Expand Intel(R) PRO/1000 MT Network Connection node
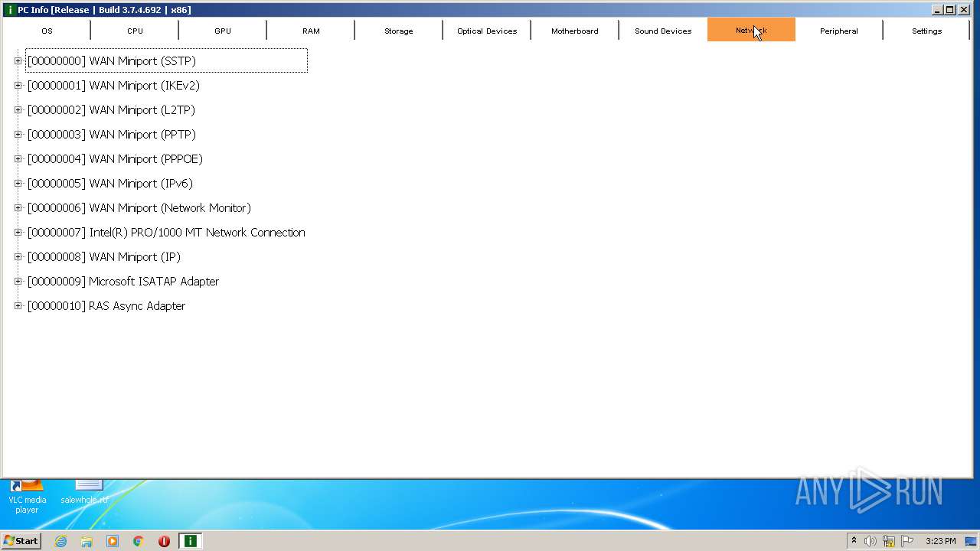Viewport: 980px width, 551px height. [18, 233]
